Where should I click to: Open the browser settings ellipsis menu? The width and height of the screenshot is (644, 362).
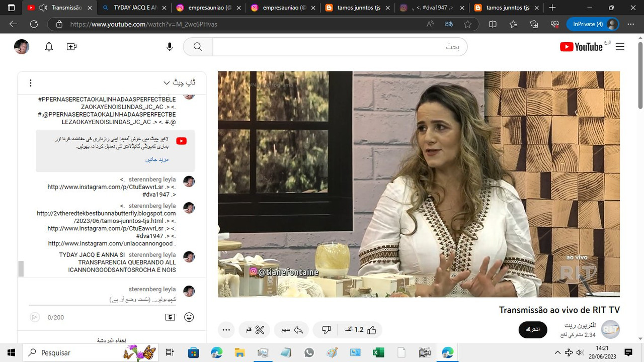(x=630, y=24)
